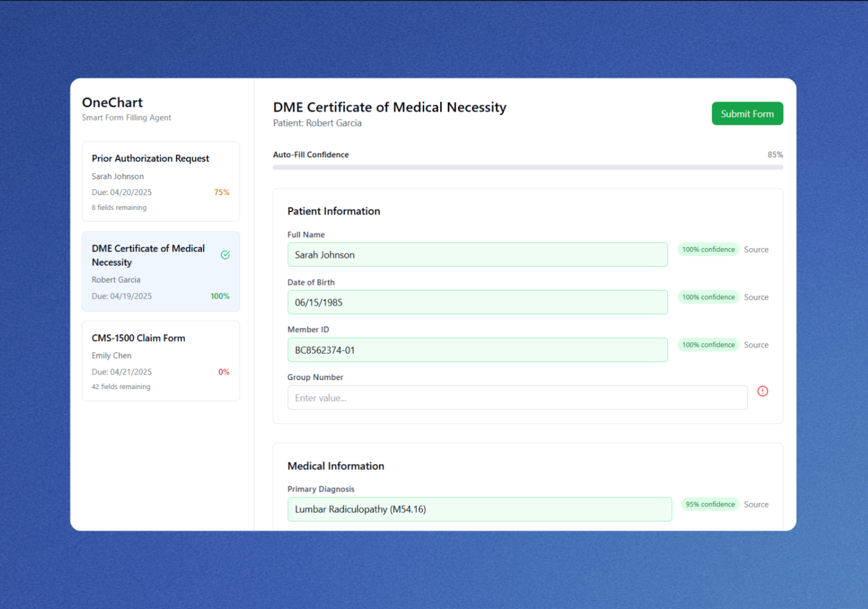Click the Auto-Fill Confidence progress bar

point(528,167)
